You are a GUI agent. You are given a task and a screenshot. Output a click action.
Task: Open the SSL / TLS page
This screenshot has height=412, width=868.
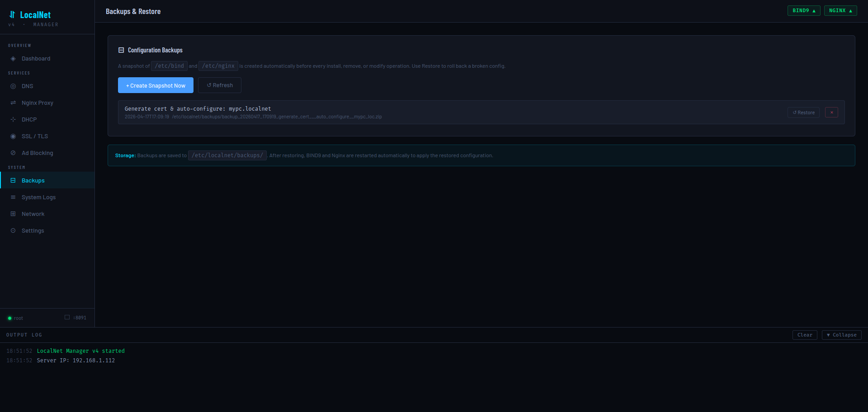pos(47,136)
